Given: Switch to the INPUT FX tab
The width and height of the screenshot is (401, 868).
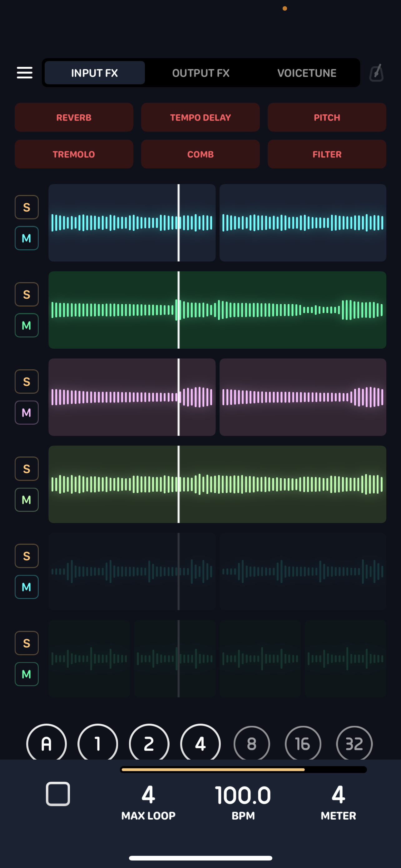Looking at the screenshot, I should point(95,73).
